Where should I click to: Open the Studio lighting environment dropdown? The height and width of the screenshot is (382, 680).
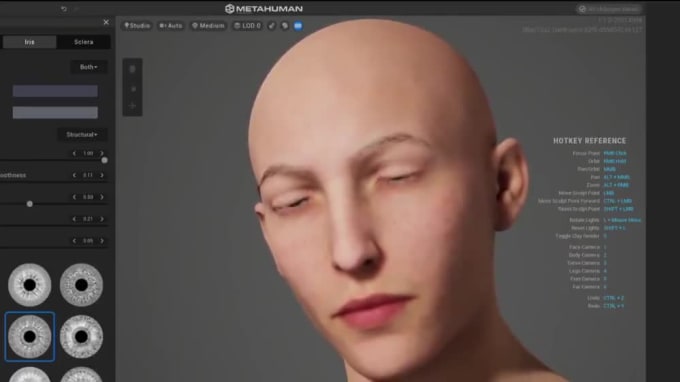point(137,26)
